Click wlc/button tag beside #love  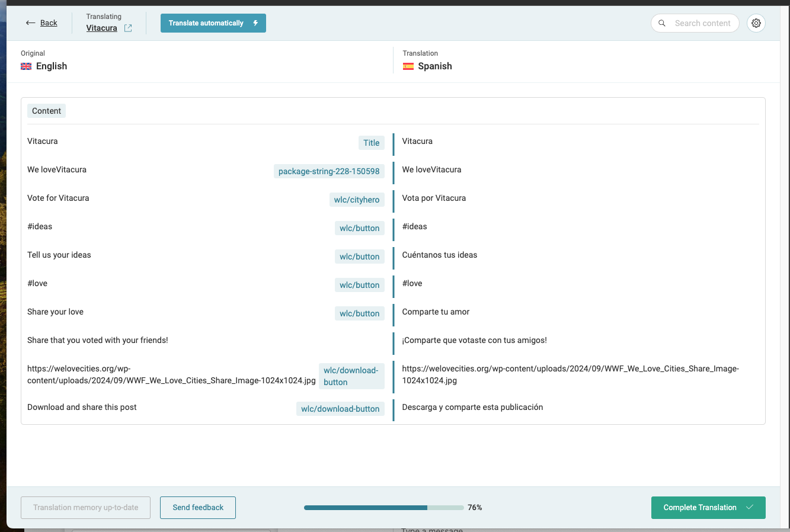[360, 285]
